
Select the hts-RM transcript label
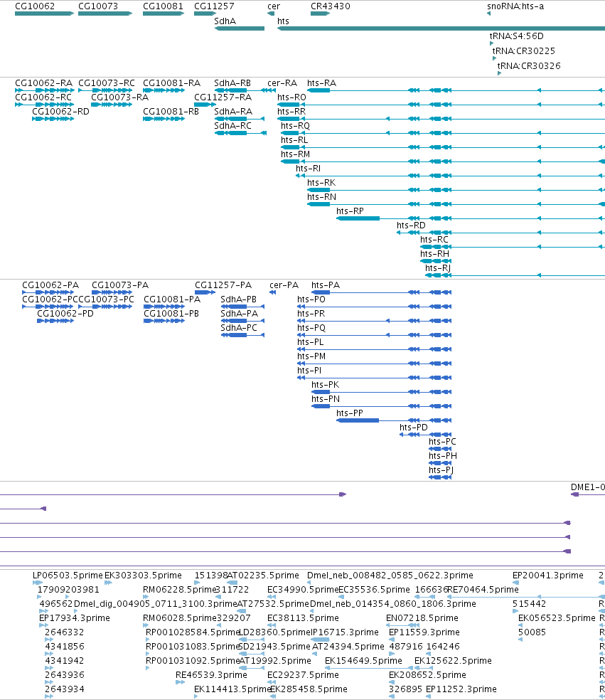click(x=295, y=154)
